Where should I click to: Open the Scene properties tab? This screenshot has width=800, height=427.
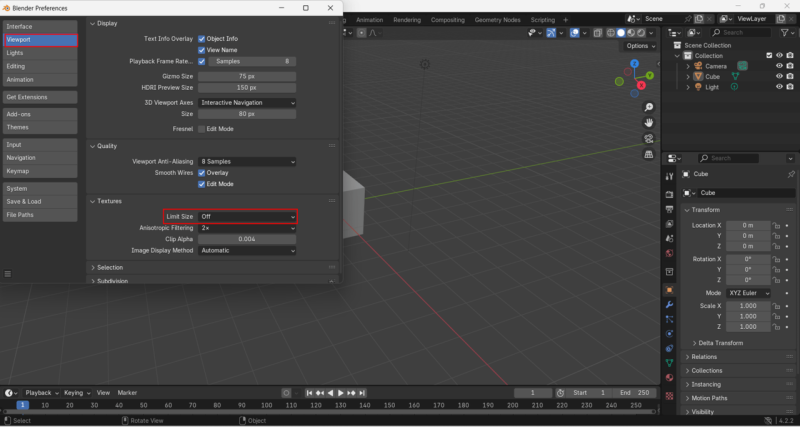point(669,238)
